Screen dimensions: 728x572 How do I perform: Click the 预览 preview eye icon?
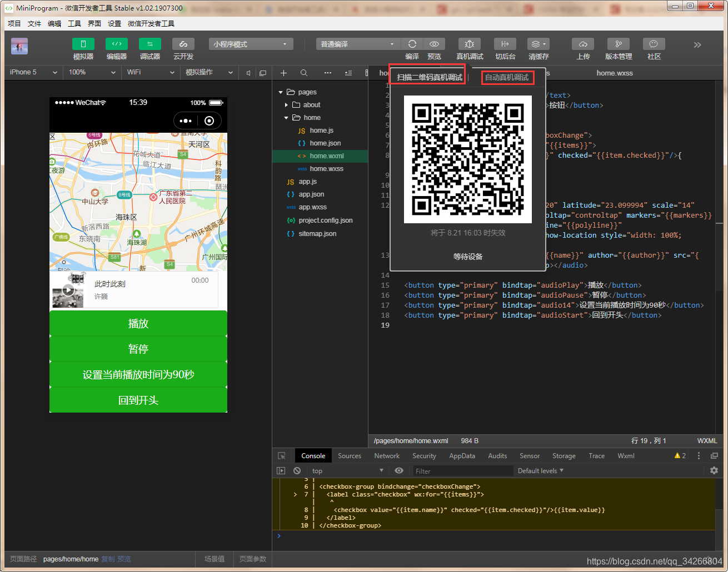(x=434, y=44)
